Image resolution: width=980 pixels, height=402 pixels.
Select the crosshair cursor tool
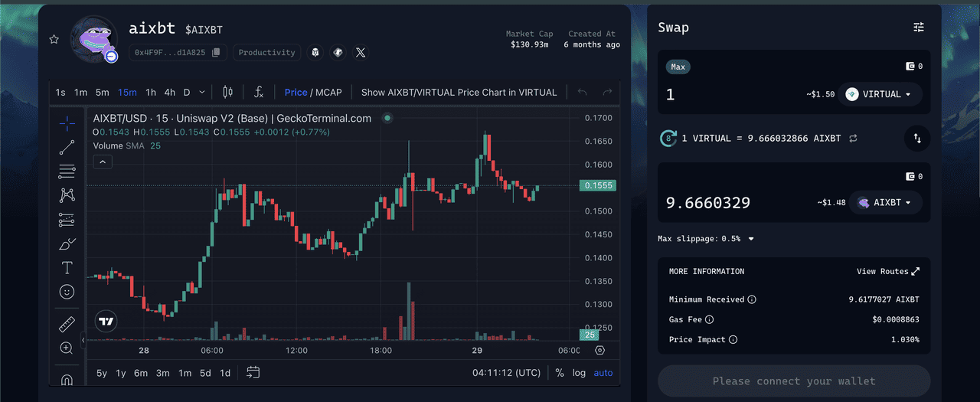coord(67,123)
